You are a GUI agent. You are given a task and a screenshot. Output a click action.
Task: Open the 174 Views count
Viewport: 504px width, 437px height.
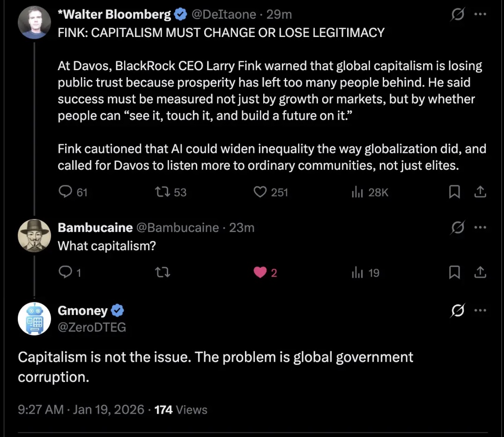tap(181, 410)
